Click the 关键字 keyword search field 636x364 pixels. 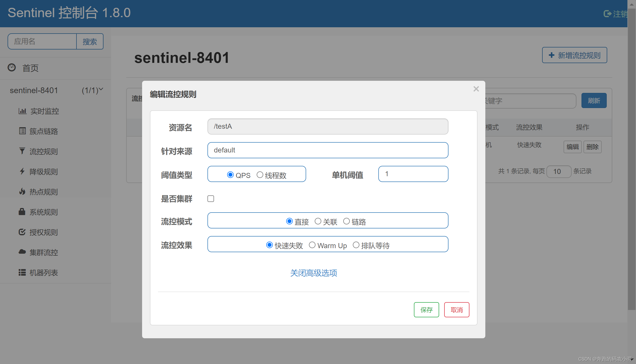coord(531,101)
